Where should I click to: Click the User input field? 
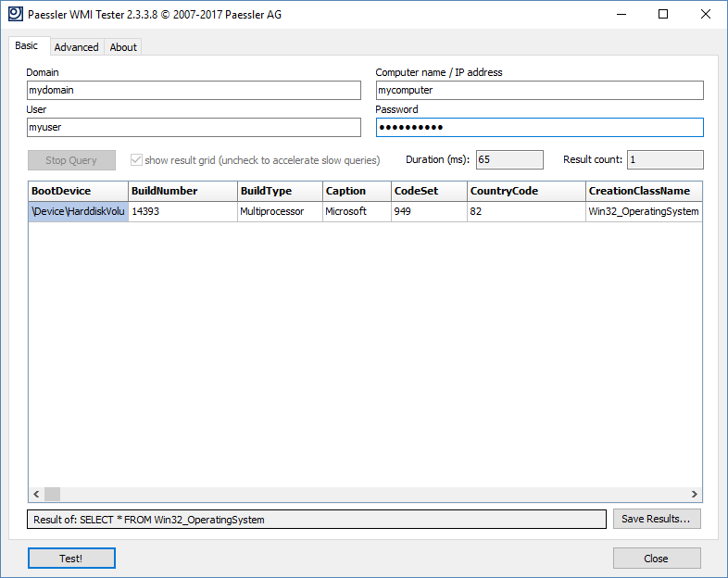(194, 127)
